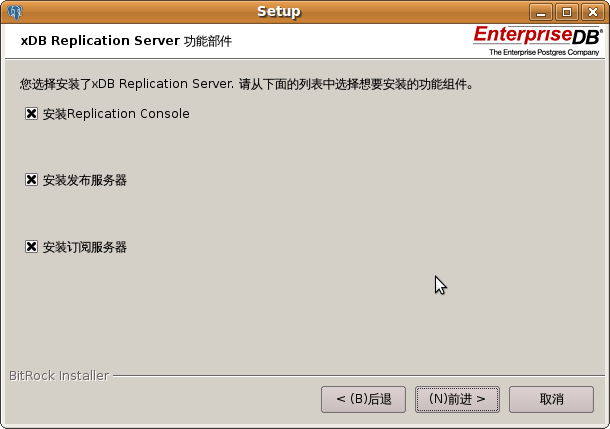Click the xDB Replication Server 功能部件 heading

tap(126, 41)
